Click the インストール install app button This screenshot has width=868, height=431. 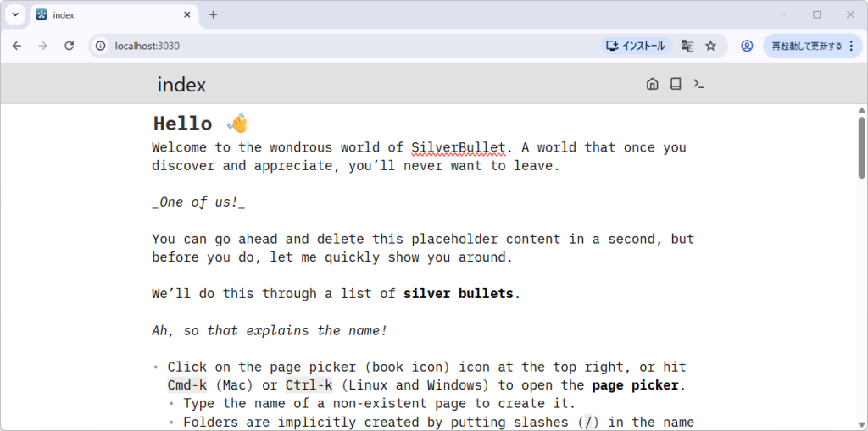(637, 46)
